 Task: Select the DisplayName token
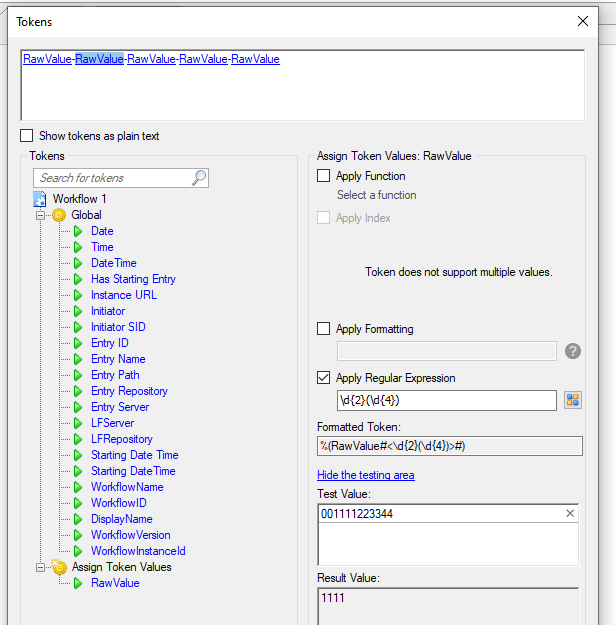coord(122,519)
